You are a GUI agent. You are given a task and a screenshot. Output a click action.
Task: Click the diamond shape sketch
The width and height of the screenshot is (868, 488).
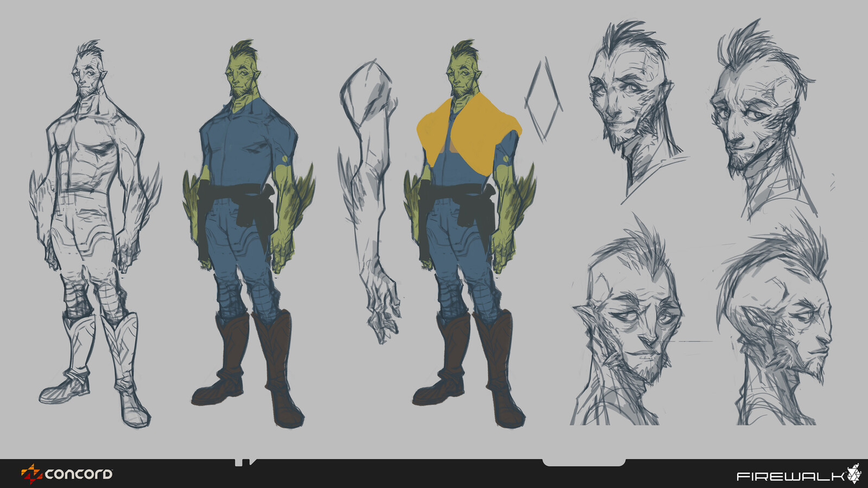[543, 101]
